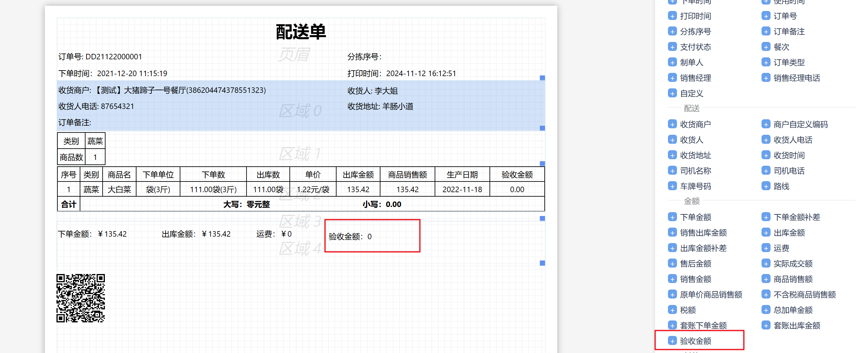The width and height of the screenshot is (868, 353).
Task: Click plus icon beside 原单价商品销售额
Action: point(672,294)
